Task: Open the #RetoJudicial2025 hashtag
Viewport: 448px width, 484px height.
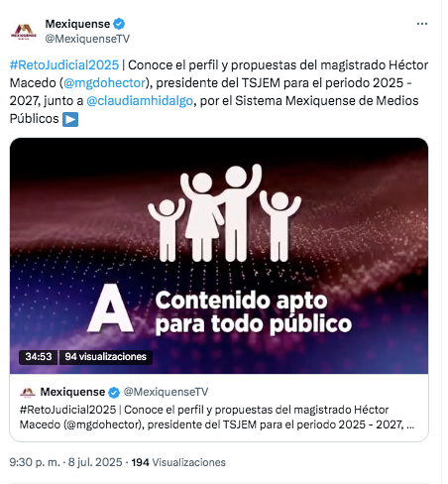Action: [x=64, y=65]
